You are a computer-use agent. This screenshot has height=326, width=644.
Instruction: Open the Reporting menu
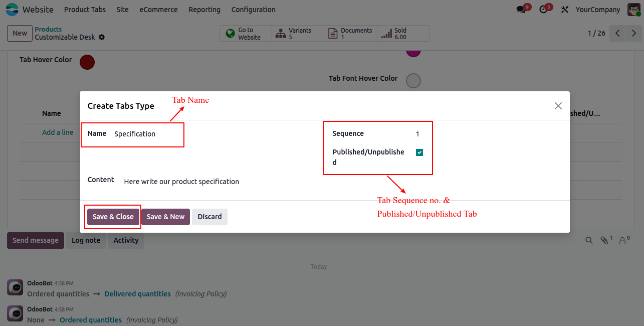point(204,10)
